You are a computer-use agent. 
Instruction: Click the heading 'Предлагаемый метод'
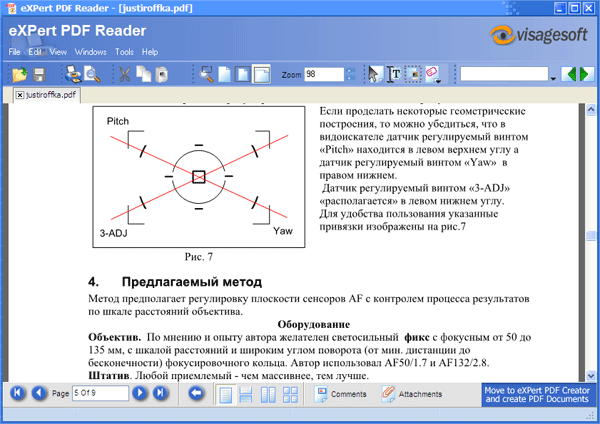192,282
